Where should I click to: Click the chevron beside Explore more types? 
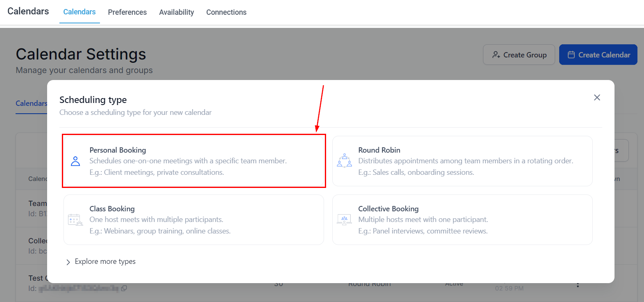pyautogui.click(x=68, y=262)
